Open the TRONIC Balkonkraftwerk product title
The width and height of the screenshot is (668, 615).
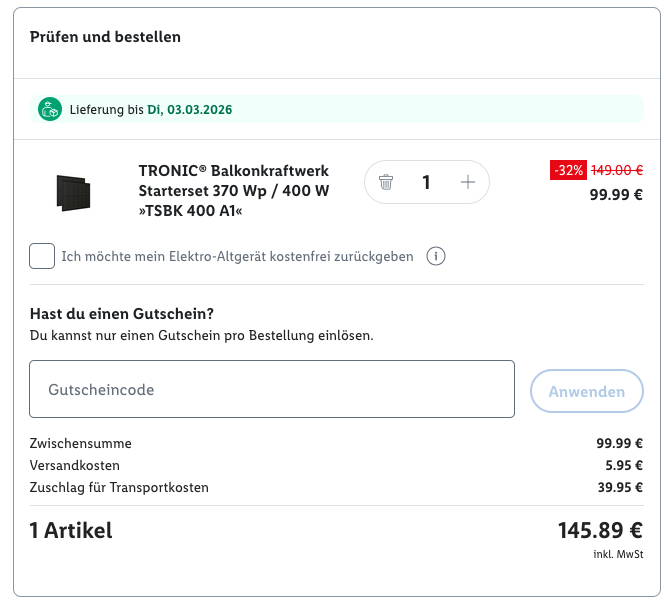(234, 190)
